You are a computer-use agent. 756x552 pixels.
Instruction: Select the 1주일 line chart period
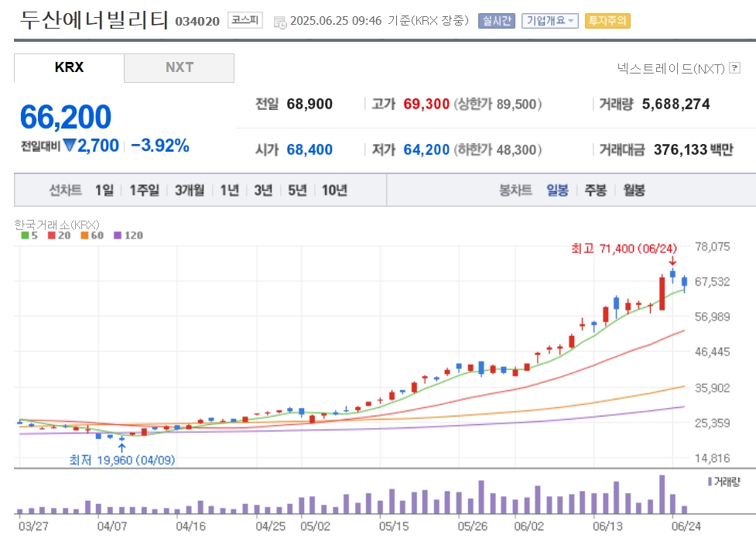[144, 190]
